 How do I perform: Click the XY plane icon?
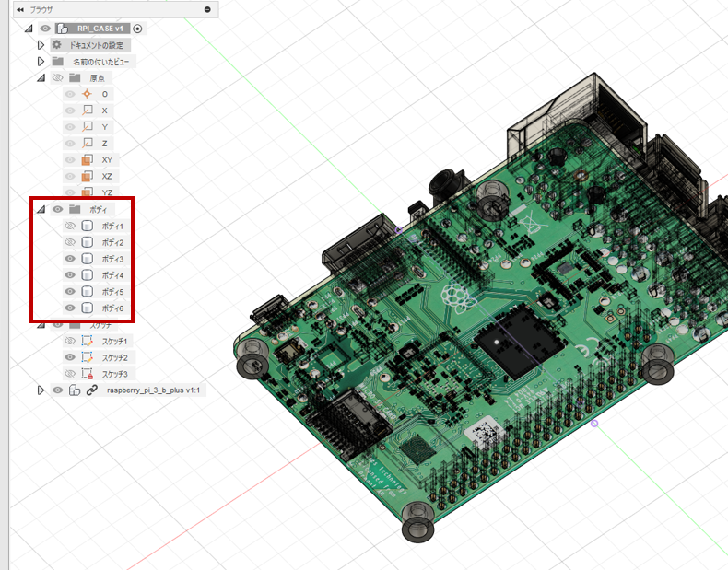click(x=87, y=159)
